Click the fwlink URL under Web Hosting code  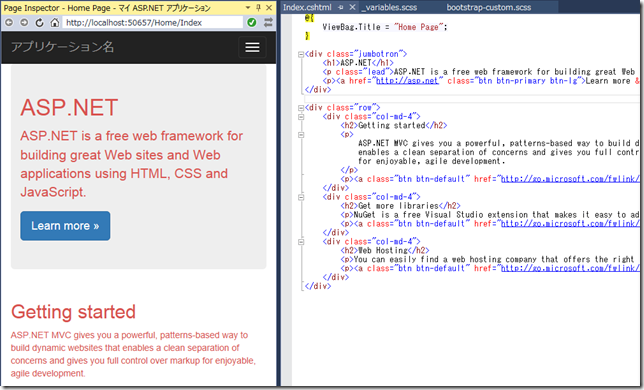pyautogui.click(x=570, y=268)
